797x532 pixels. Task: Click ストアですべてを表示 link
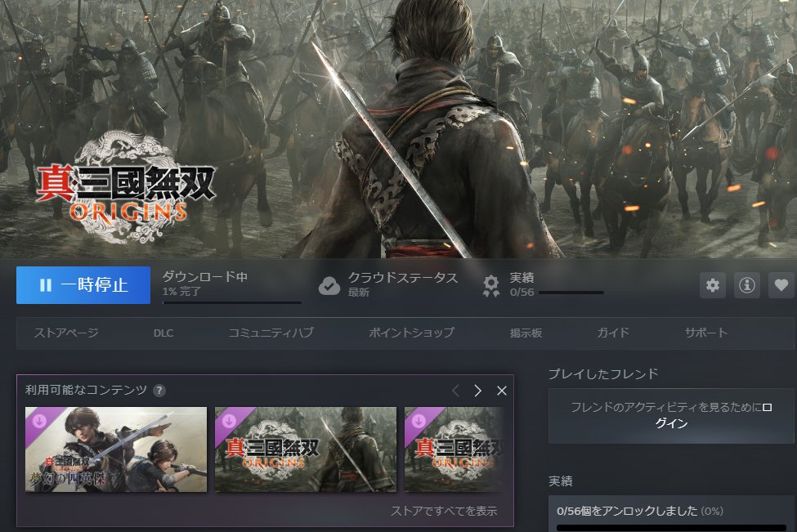(x=444, y=512)
